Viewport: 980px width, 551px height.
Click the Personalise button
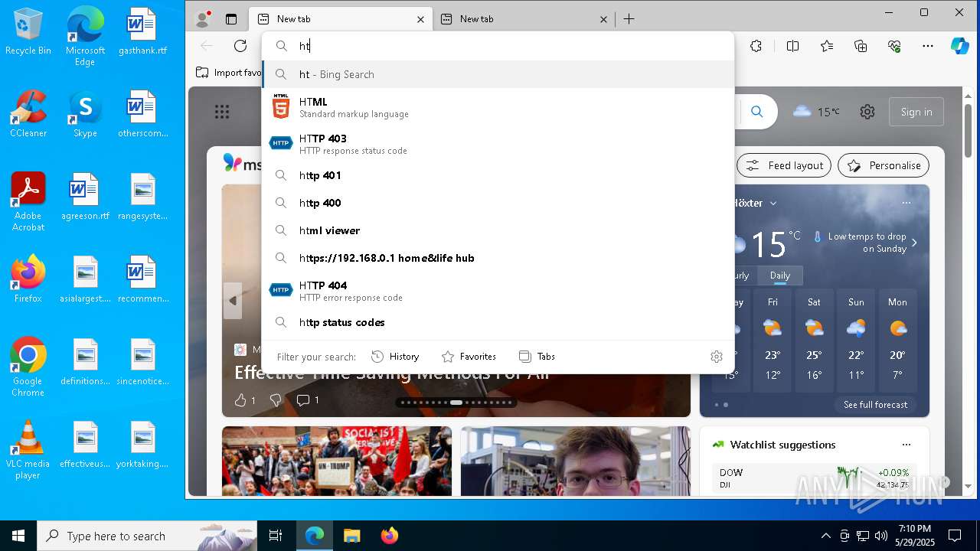884,165
